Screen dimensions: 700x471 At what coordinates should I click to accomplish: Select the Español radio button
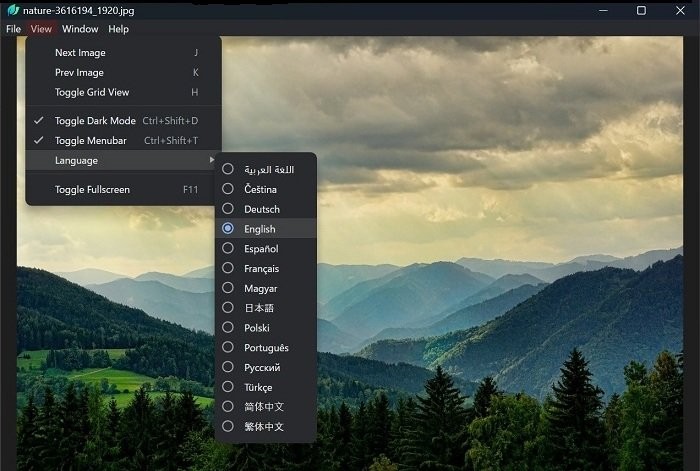(x=228, y=249)
